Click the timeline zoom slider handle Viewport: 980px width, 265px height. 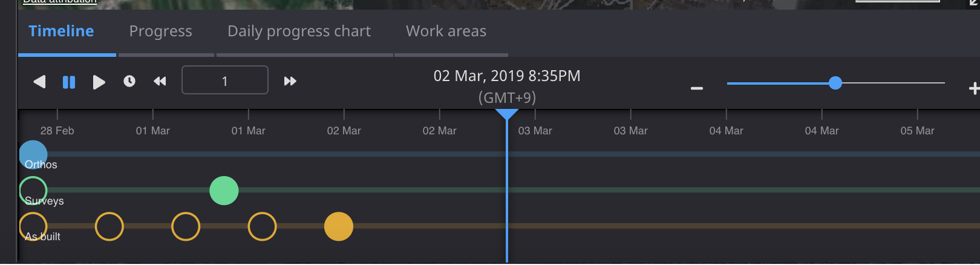click(x=835, y=83)
